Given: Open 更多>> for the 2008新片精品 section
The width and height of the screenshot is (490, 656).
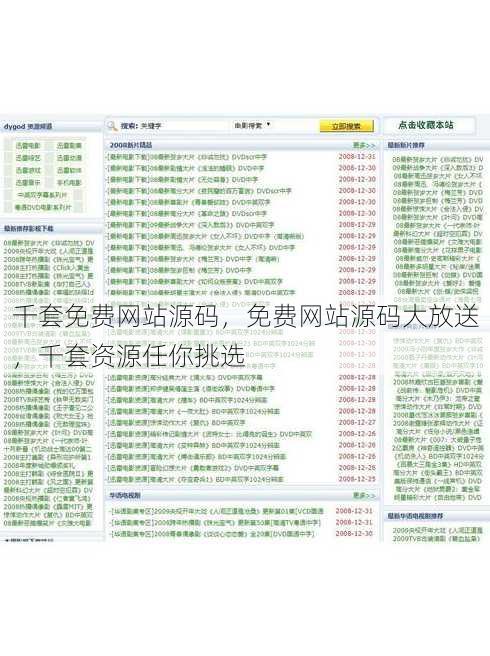Looking at the screenshot, I should [364, 145].
